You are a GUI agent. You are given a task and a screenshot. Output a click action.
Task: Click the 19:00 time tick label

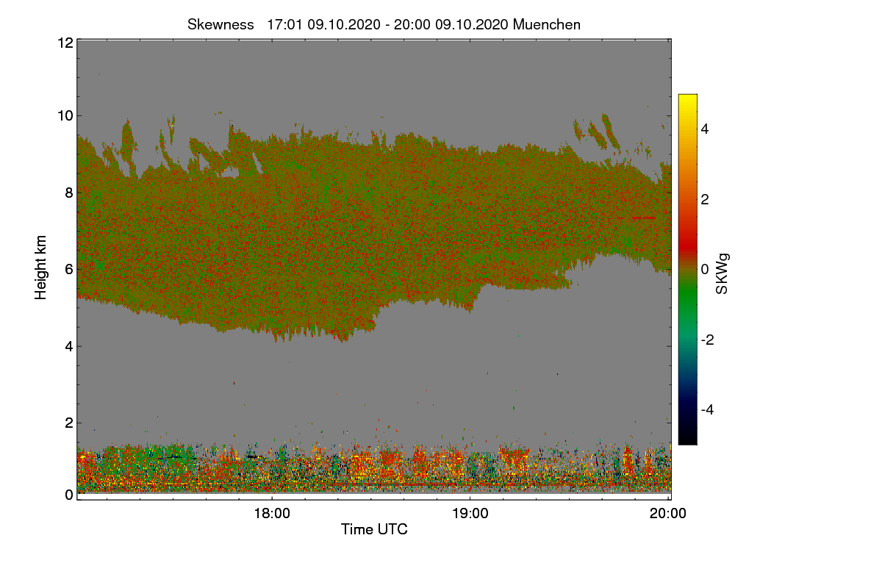pyautogui.click(x=470, y=514)
